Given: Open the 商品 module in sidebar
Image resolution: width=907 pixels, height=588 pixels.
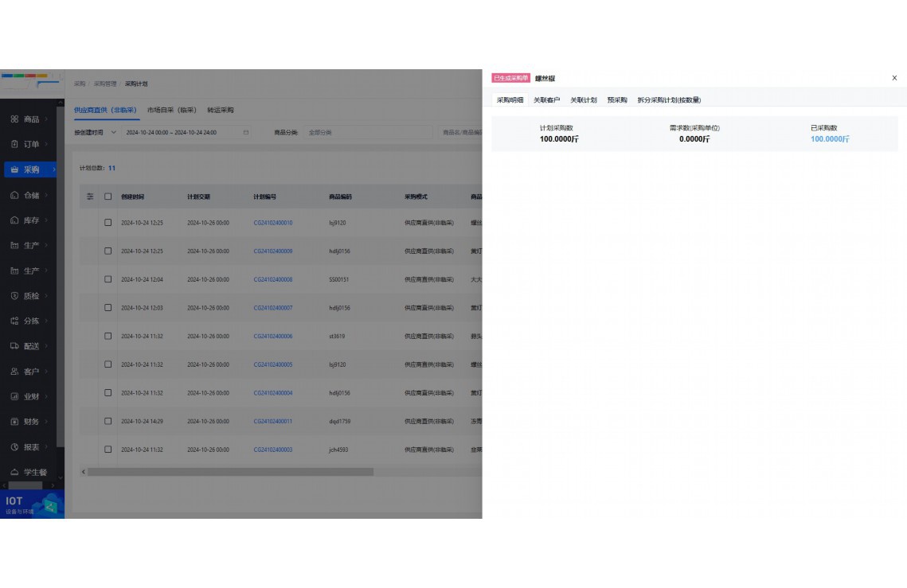Looking at the screenshot, I should pyautogui.click(x=31, y=119).
